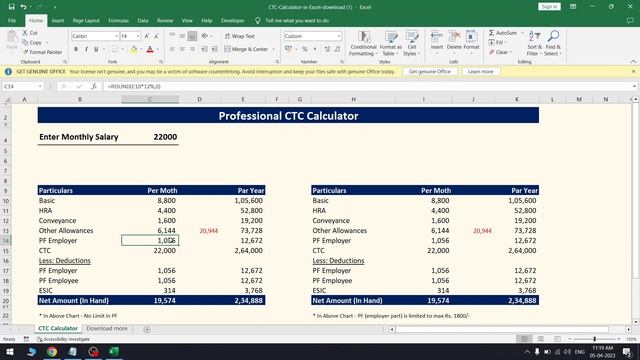Image resolution: width=640 pixels, height=360 pixels.
Task: Apply the red font color swatch
Action: (150, 49)
